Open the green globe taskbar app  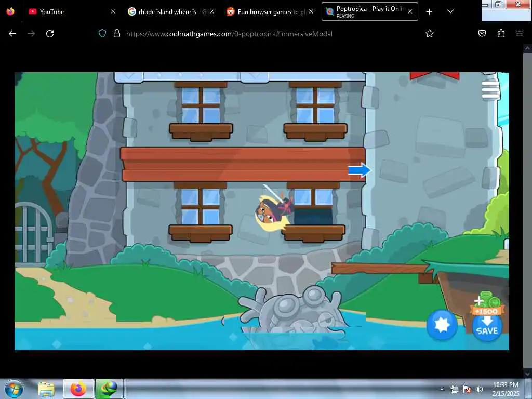click(109, 389)
